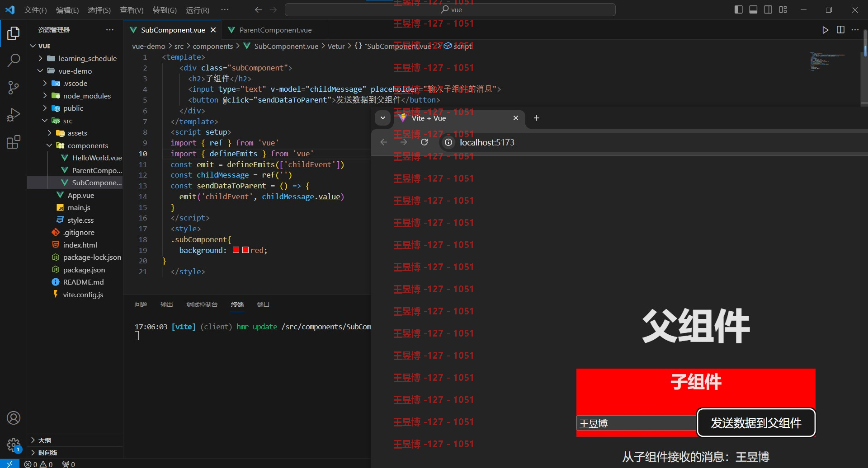
Task: Click browser back navigation arrow
Action: coord(384,142)
